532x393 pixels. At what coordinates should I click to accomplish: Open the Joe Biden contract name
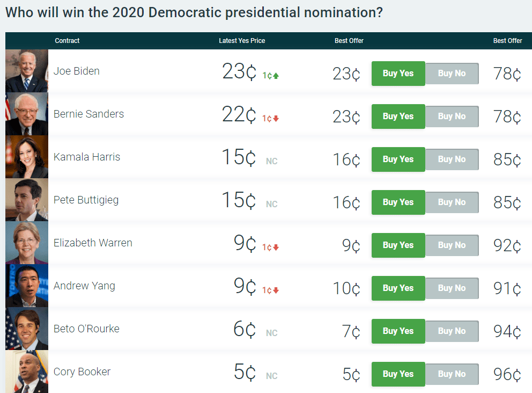pyautogui.click(x=77, y=71)
